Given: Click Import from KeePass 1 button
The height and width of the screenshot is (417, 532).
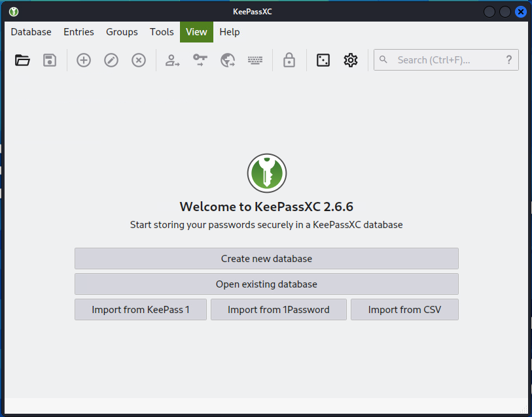Looking at the screenshot, I should point(141,310).
